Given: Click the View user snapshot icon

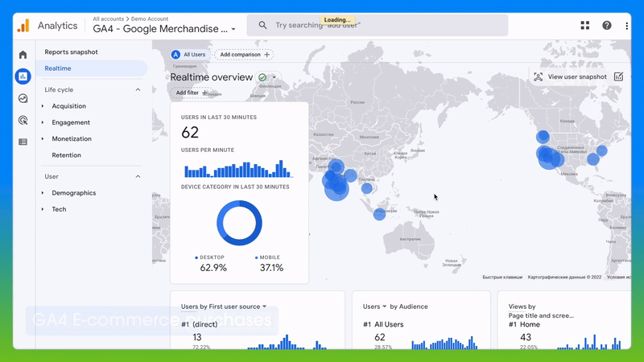Looking at the screenshot, I should click(538, 76).
